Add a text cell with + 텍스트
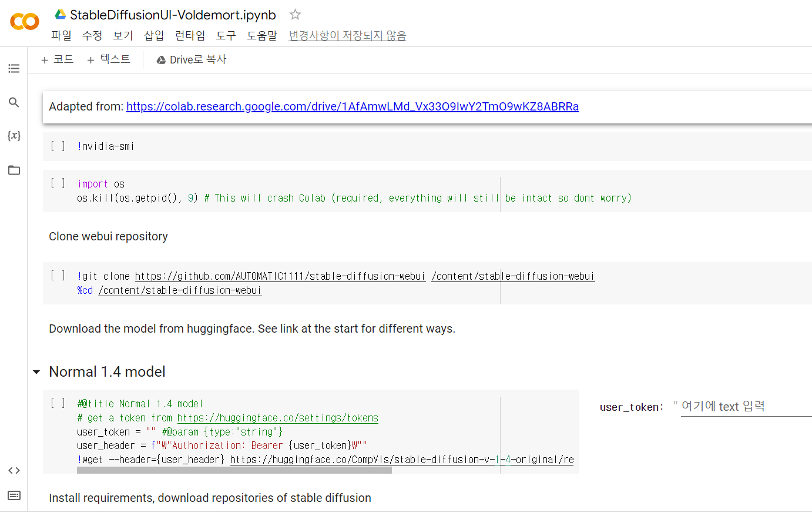 (x=109, y=59)
